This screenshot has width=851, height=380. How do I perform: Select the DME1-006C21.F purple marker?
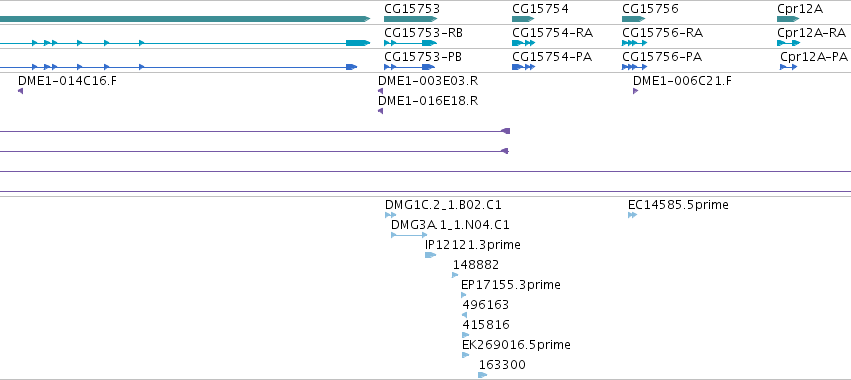click(636, 91)
